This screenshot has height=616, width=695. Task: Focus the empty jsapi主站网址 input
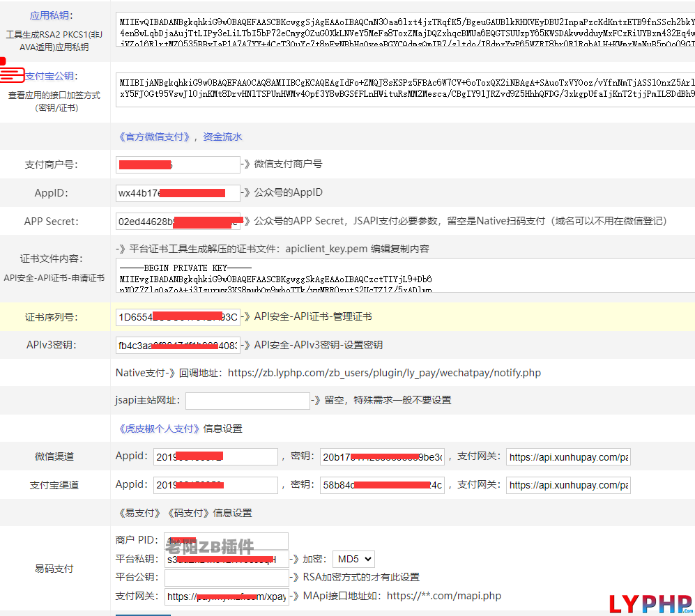[247, 401]
